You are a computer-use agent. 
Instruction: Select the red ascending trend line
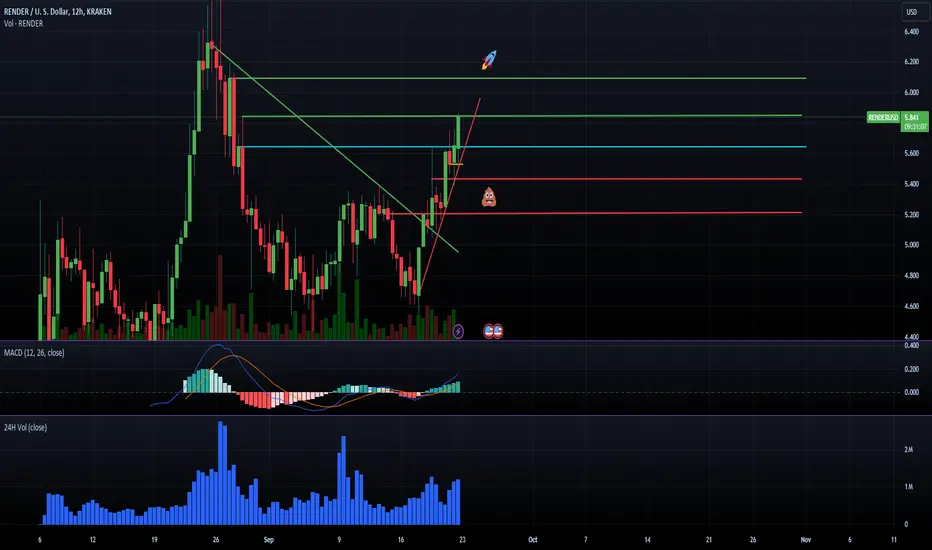pos(449,196)
